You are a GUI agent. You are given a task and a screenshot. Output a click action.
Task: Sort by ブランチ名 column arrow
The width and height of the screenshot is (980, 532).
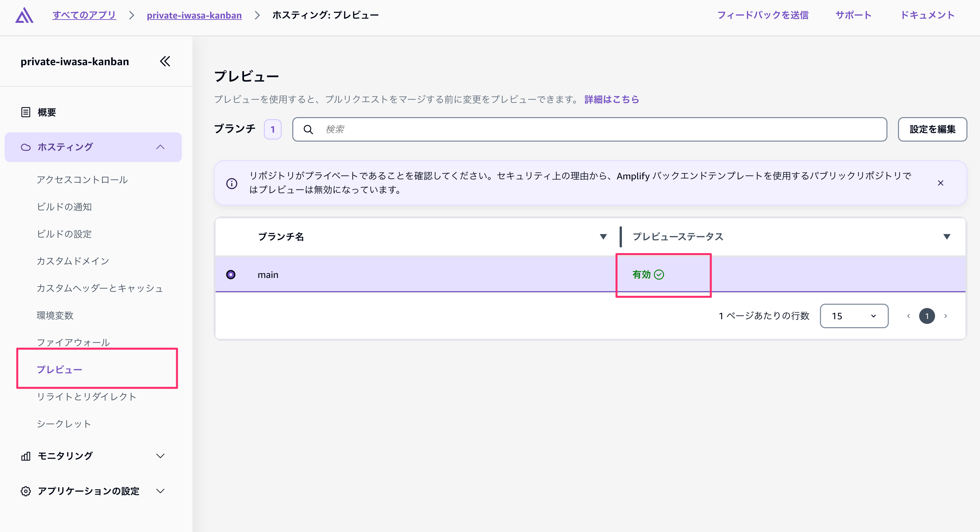click(x=603, y=237)
